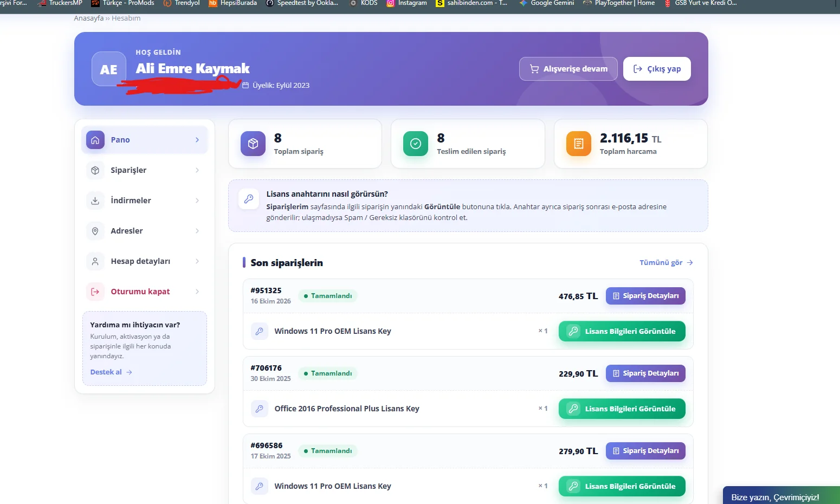Open the Bize yazın live chat widget

click(x=781, y=496)
